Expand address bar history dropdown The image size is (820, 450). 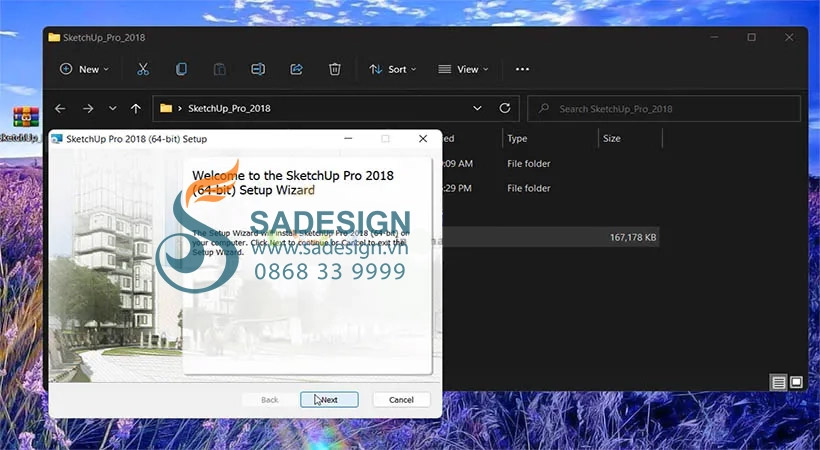click(x=477, y=108)
